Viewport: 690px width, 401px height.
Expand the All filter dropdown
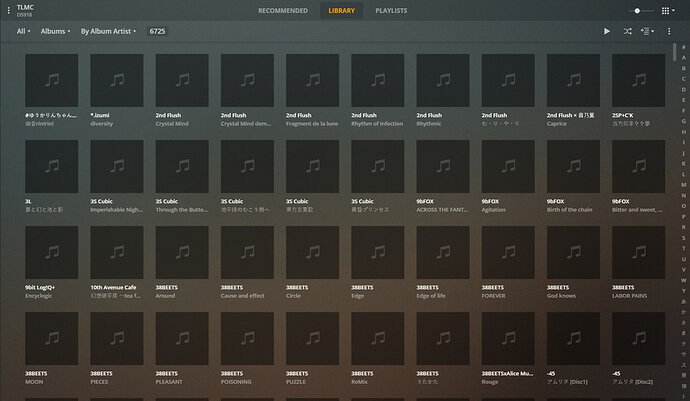23,31
